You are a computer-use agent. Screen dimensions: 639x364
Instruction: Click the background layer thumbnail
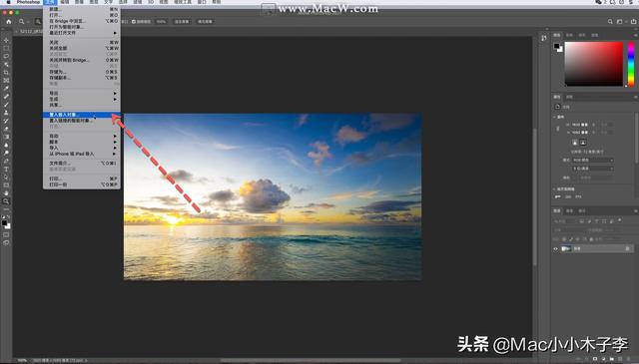[566, 248]
